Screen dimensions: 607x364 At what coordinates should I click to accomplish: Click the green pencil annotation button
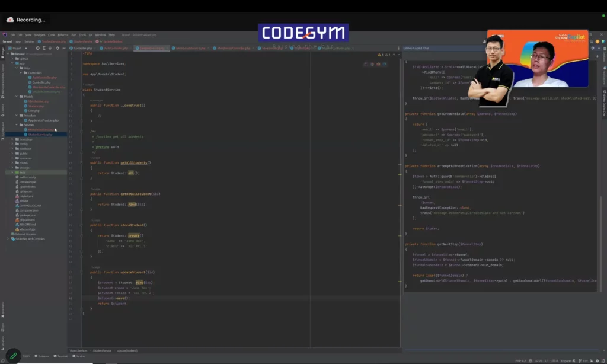click(13, 356)
